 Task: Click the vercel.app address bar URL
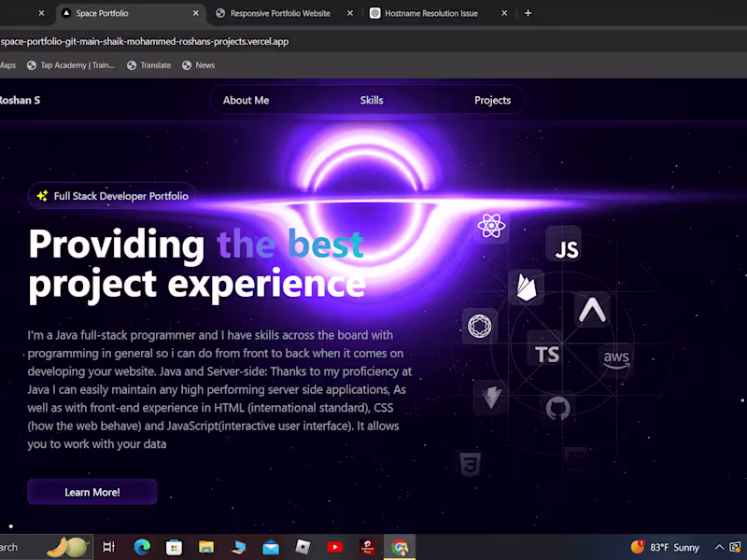point(145,41)
